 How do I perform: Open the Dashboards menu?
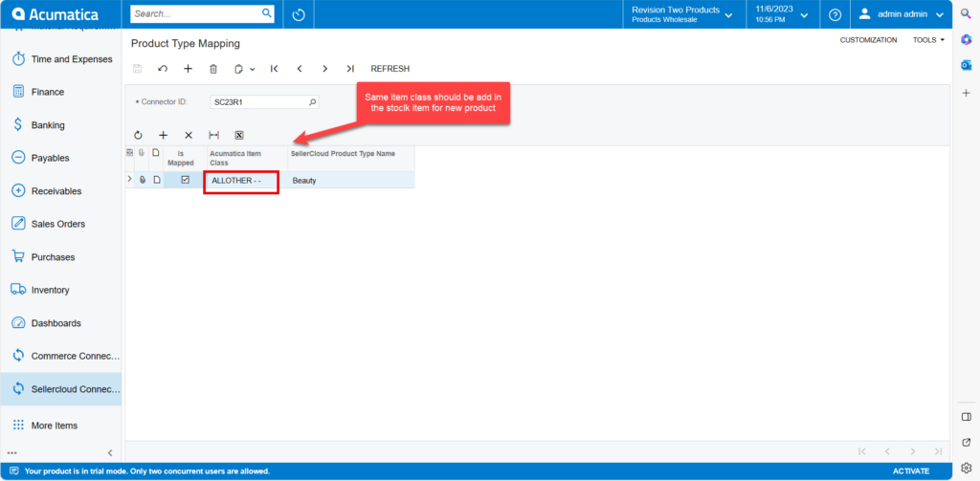pyautogui.click(x=60, y=323)
